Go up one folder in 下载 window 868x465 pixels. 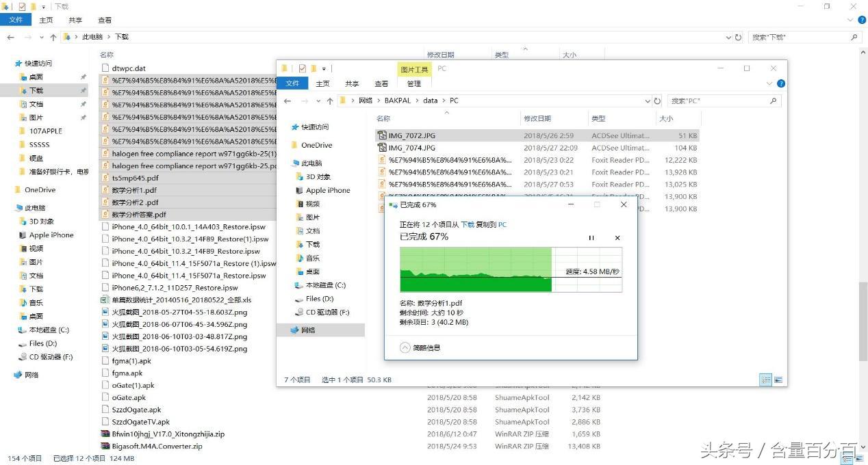click(53, 37)
